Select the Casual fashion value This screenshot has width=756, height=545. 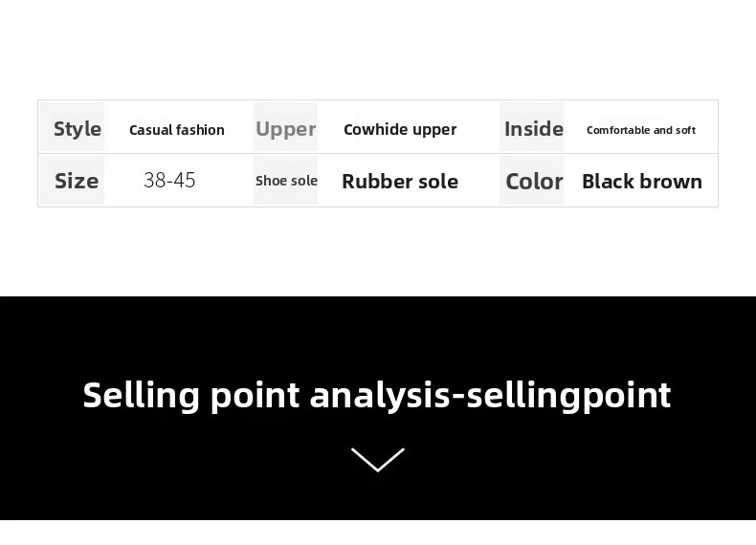tap(177, 130)
